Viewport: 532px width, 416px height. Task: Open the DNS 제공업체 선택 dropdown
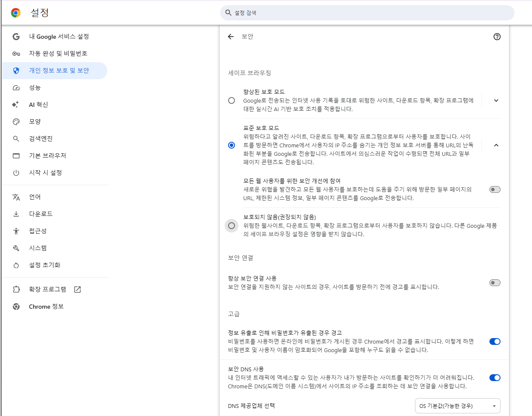[x=458, y=406]
